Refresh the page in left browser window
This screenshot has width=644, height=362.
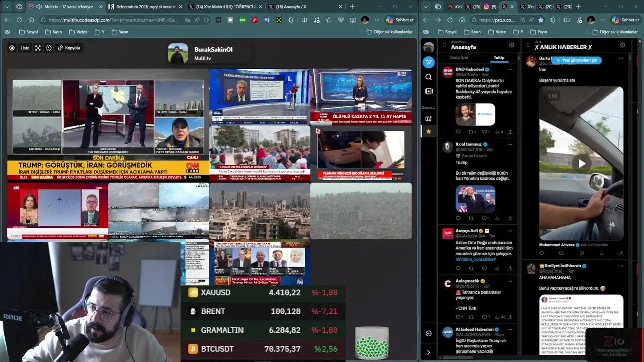coord(19,20)
